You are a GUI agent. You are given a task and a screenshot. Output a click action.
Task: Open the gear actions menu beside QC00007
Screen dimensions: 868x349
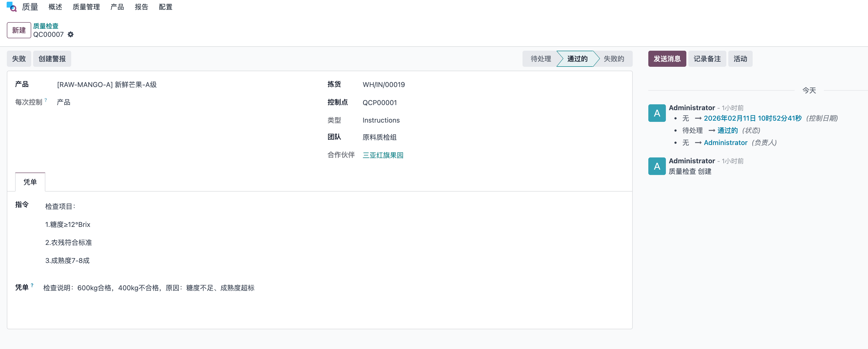pyautogui.click(x=70, y=34)
